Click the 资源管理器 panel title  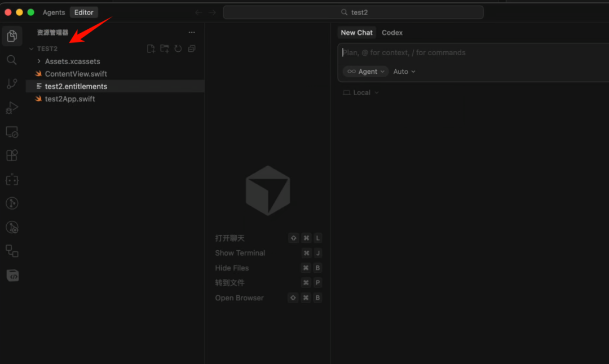(x=52, y=33)
